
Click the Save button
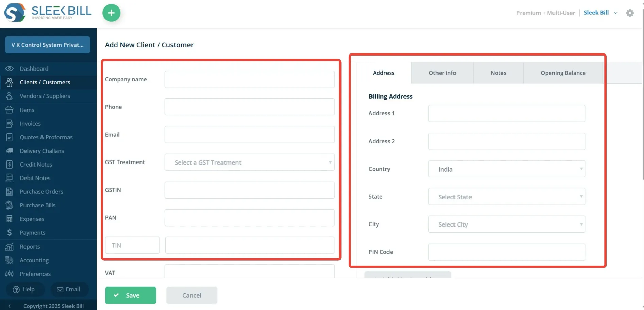click(x=131, y=295)
